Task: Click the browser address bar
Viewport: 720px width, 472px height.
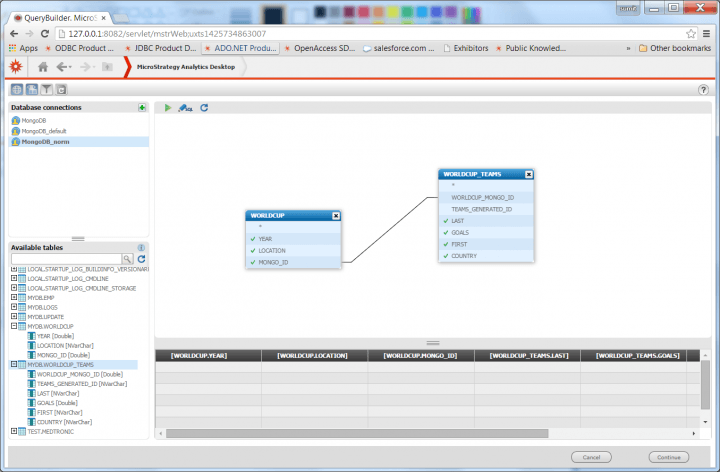Action: (370, 34)
